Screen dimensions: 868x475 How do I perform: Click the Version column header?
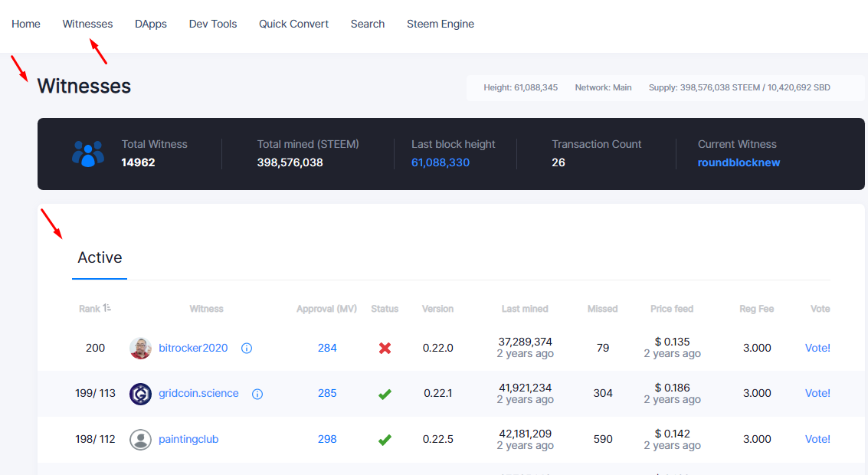pos(438,309)
